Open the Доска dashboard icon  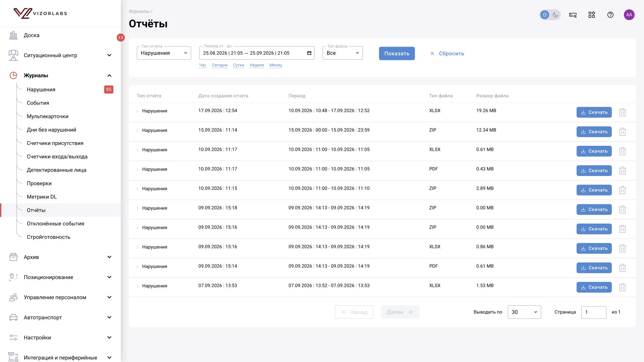pyautogui.click(x=13, y=35)
